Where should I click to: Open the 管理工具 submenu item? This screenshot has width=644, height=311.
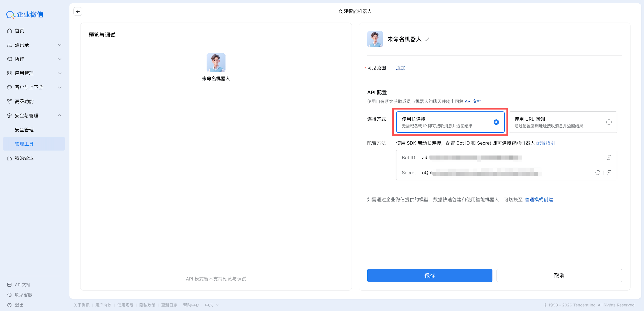[24, 144]
